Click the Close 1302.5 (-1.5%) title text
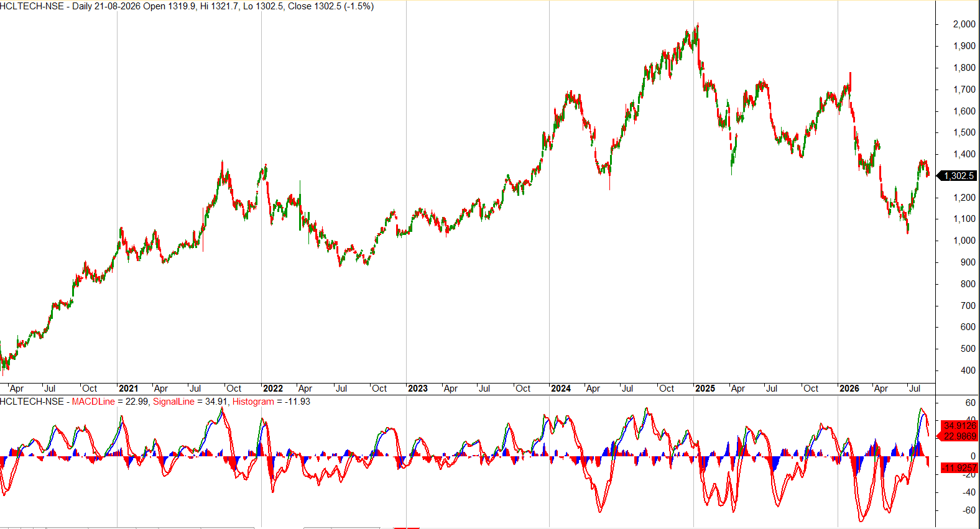The image size is (980, 529). tap(331, 6)
